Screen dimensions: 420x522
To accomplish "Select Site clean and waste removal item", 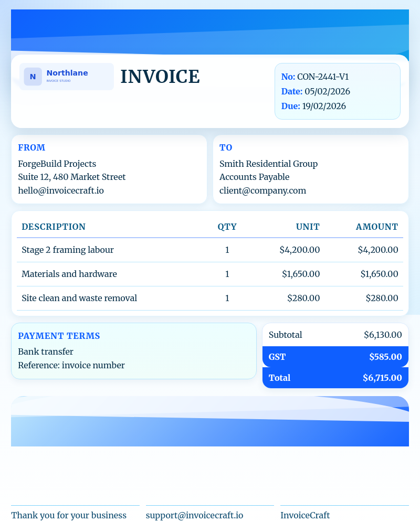I will pos(79,299).
